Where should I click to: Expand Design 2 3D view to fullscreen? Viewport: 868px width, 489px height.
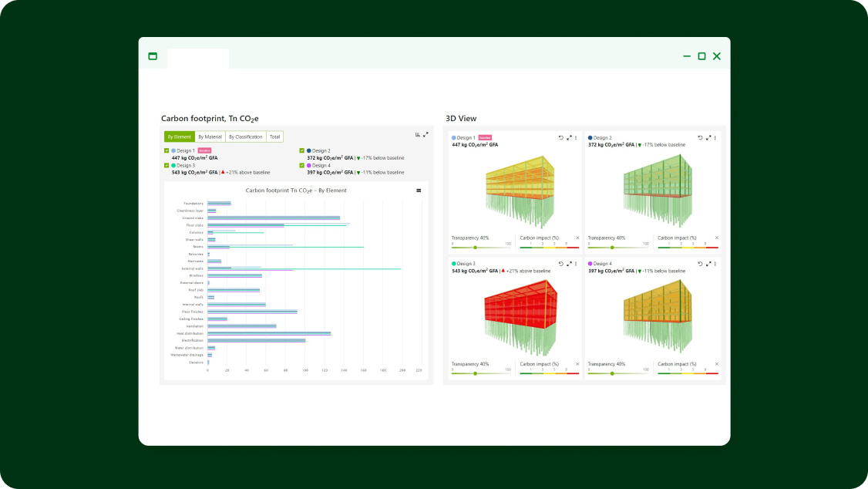click(x=706, y=137)
